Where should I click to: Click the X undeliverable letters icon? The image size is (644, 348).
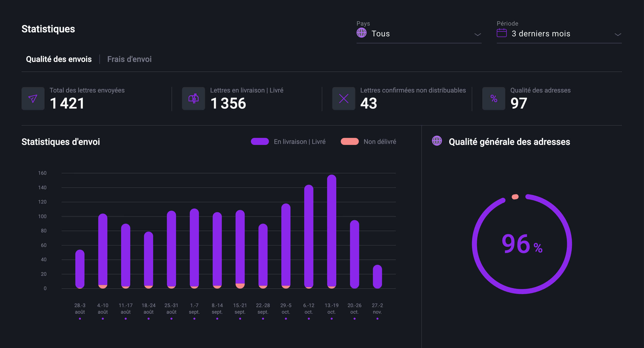[x=344, y=99]
